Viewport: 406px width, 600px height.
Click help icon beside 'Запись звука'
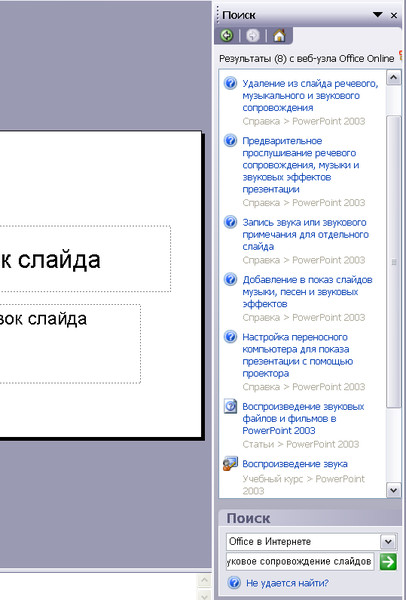[230, 222]
